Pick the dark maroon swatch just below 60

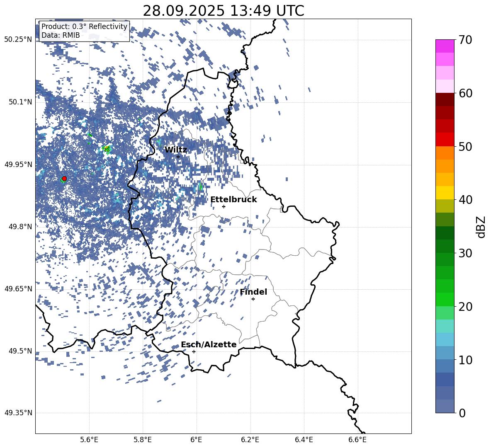445,99
